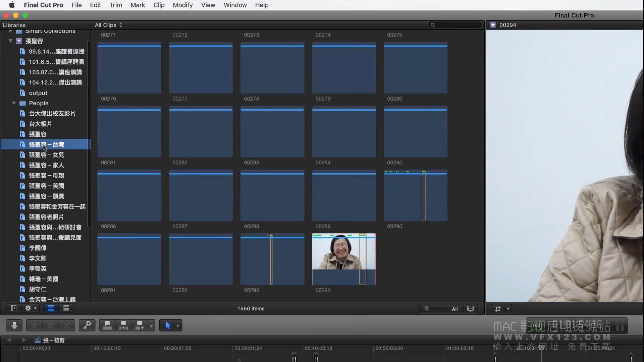Reject clip with the X icon
644x362 pixels.
pyautogui.click(x=67, y=325)
